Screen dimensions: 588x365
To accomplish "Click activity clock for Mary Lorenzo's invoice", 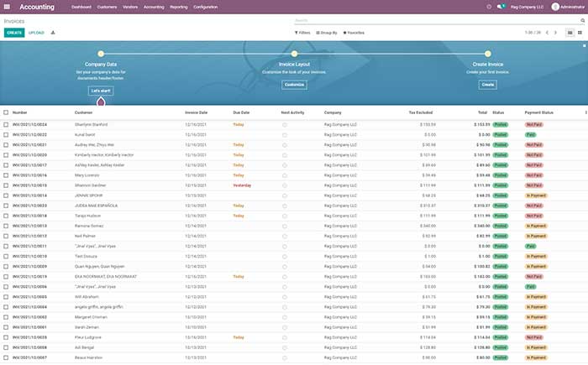I will pos(285,175).
